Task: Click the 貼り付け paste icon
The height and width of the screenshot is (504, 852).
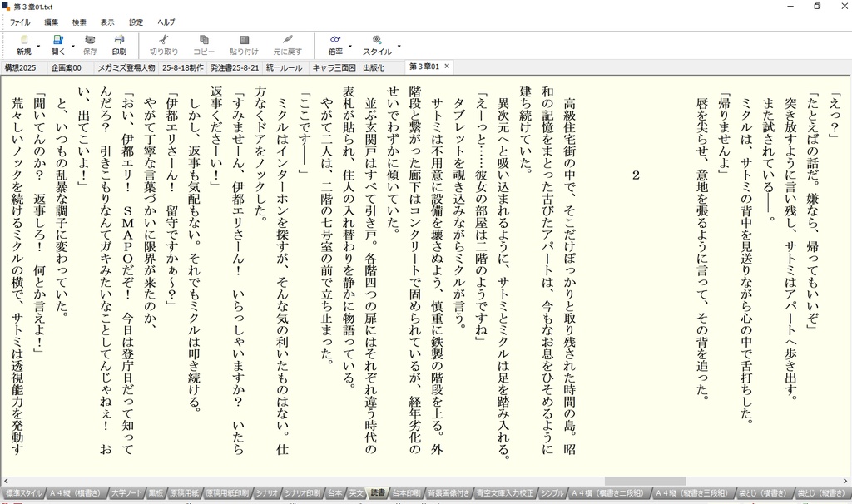Action: click(x=244, y=40)
